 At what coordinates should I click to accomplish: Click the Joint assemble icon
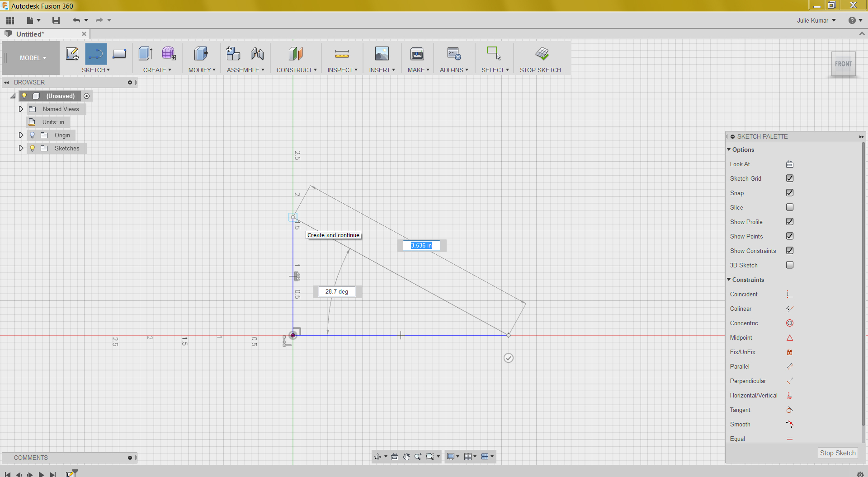pyautogui.click(x=257, y=54)
